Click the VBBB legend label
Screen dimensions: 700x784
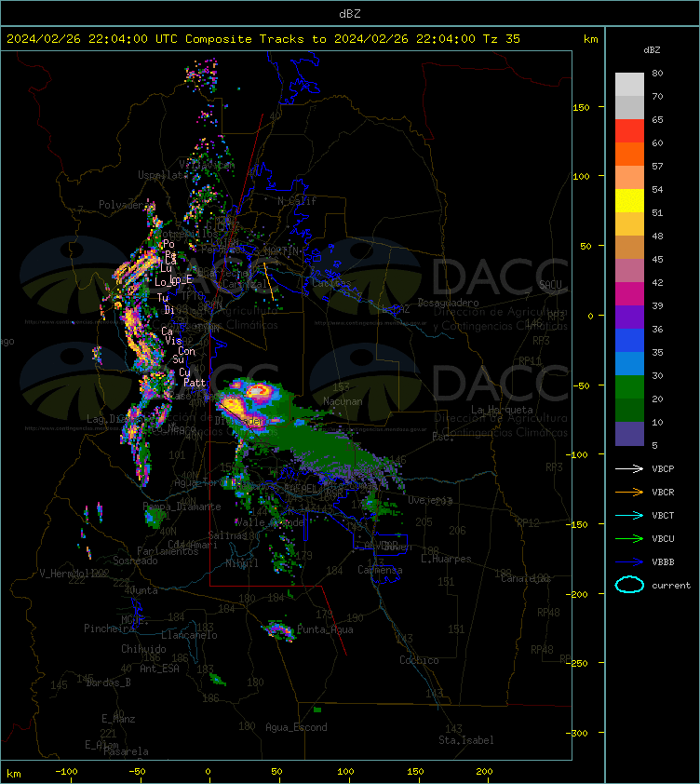tap(663, 562)
